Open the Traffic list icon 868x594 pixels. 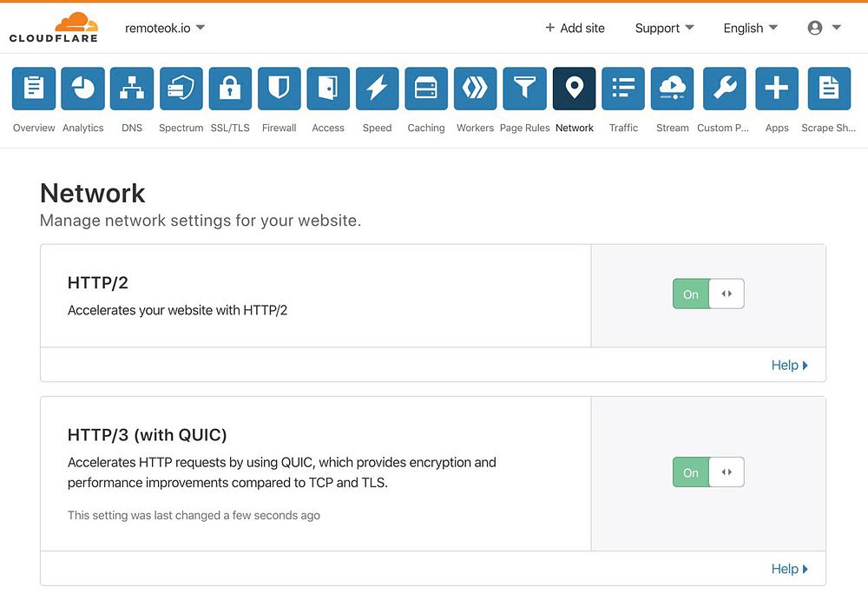tap(623, 89)
